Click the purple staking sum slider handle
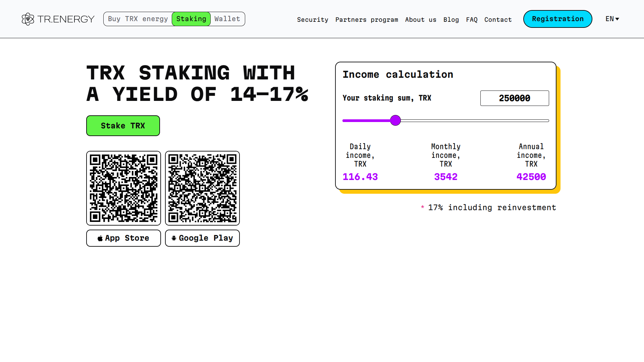Viewport: 644px width, 362px height. pyautogui.click(x=395, y=120)
